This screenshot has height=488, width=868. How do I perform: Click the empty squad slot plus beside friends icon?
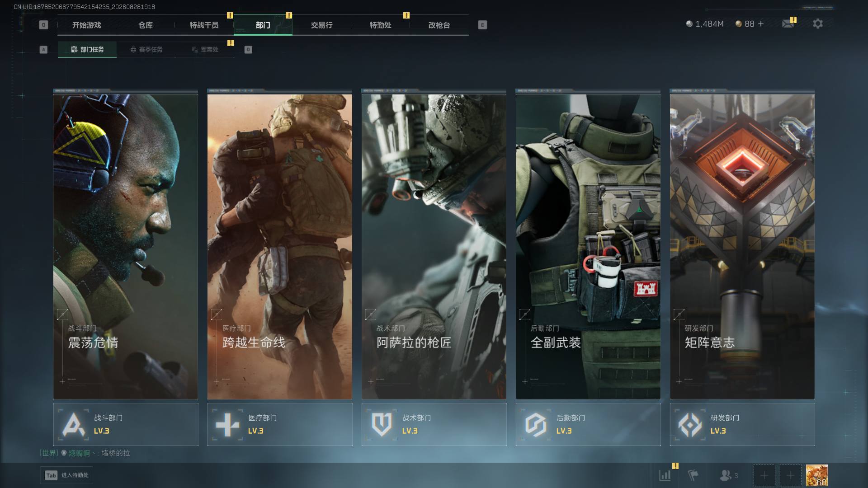tap(764, 475)
